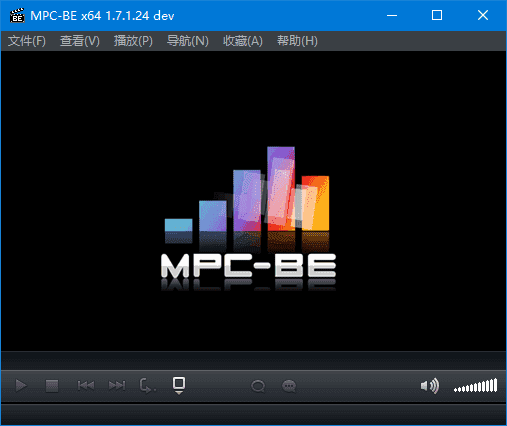
Task: Open the 播放(P) menu
Action: pos(133,41)
